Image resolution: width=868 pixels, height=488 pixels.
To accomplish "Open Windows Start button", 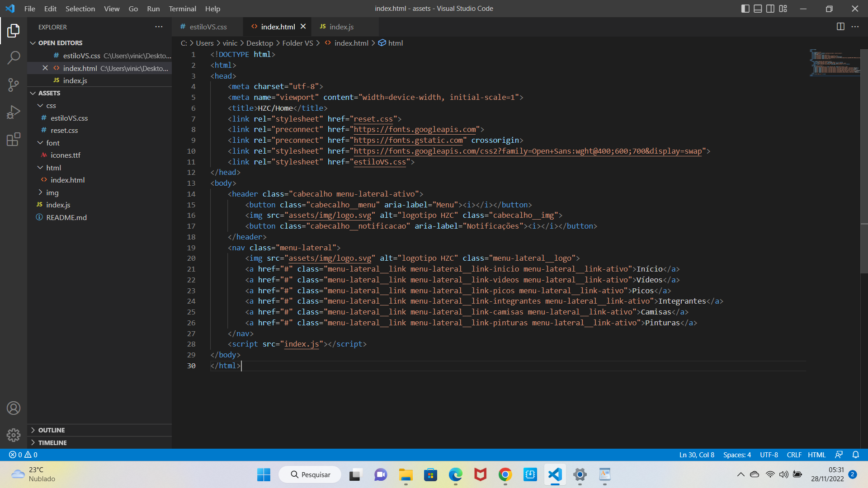I will coord(264,474).
